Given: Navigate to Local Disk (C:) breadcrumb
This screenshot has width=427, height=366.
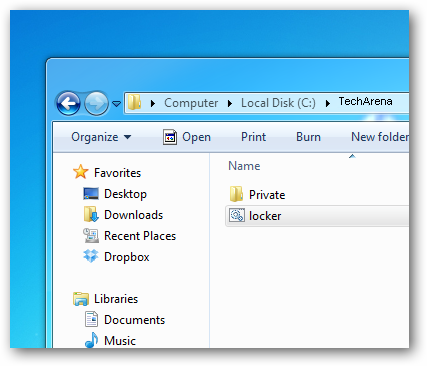Looking at the screenshot, I should 278,103.
